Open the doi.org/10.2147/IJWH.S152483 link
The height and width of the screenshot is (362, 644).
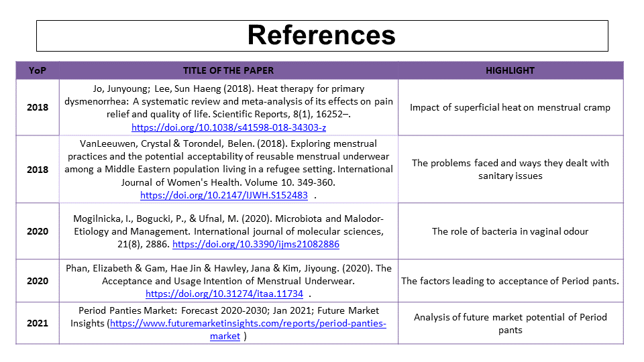click(x=224, y=195)
